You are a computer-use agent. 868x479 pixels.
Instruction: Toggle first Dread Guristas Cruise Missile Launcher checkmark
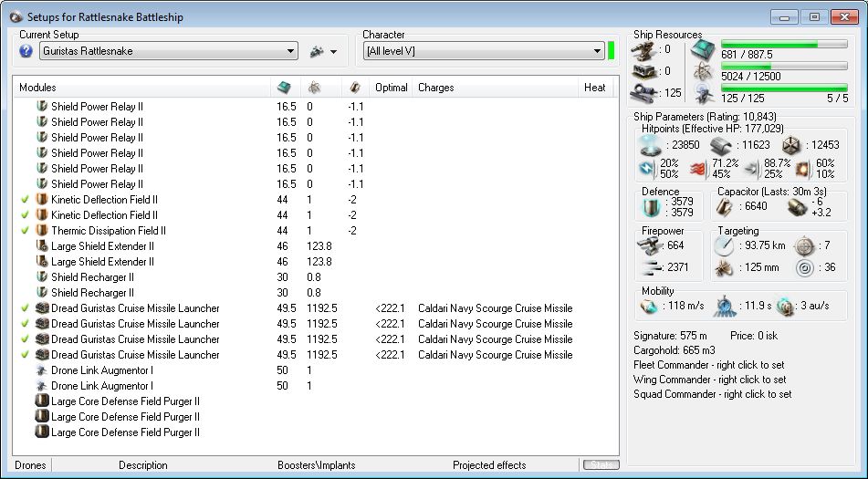coord(25,308)
